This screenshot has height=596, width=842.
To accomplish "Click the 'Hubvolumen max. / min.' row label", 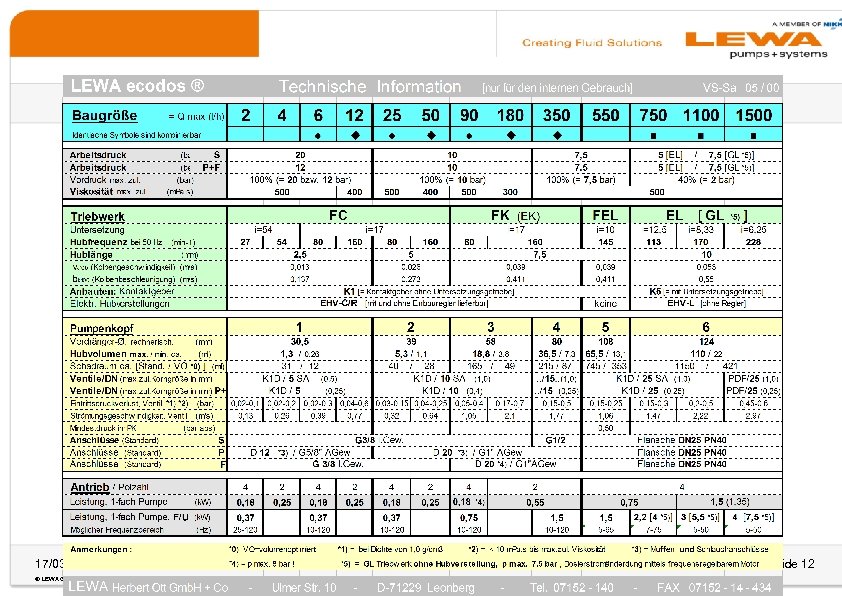I will 126,354.
